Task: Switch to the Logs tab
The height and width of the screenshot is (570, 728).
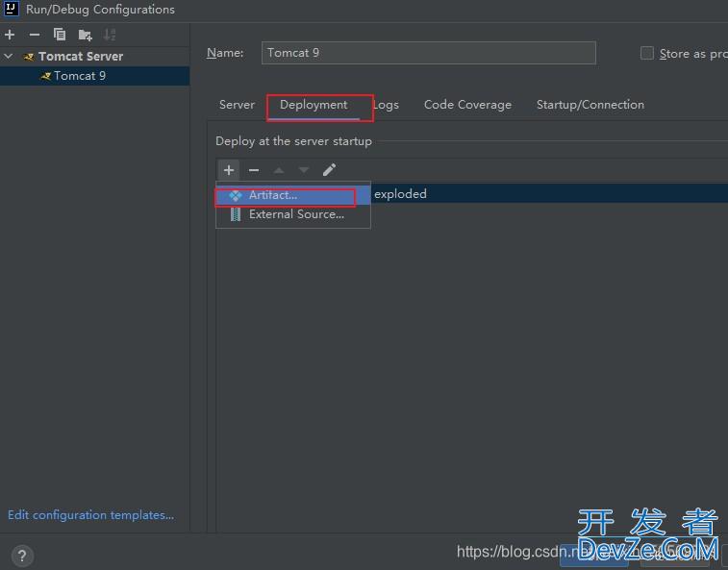Action: 387,105
